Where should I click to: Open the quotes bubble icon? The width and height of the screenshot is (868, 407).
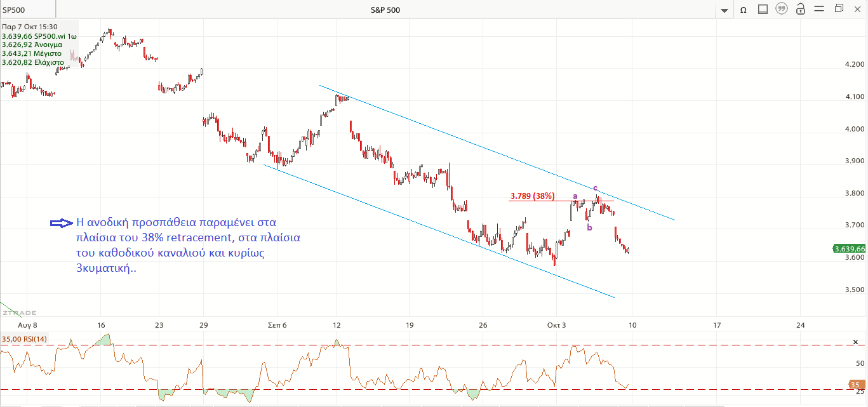(x=782, y=10)
